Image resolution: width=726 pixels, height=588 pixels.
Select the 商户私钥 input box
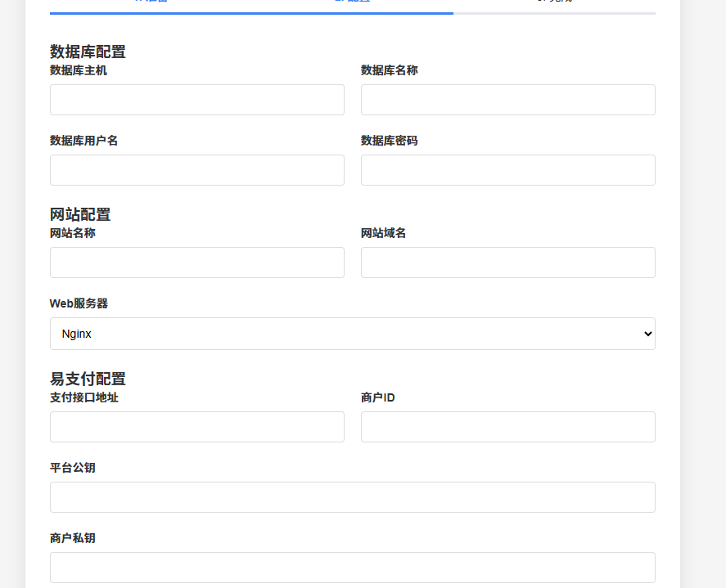352,568
